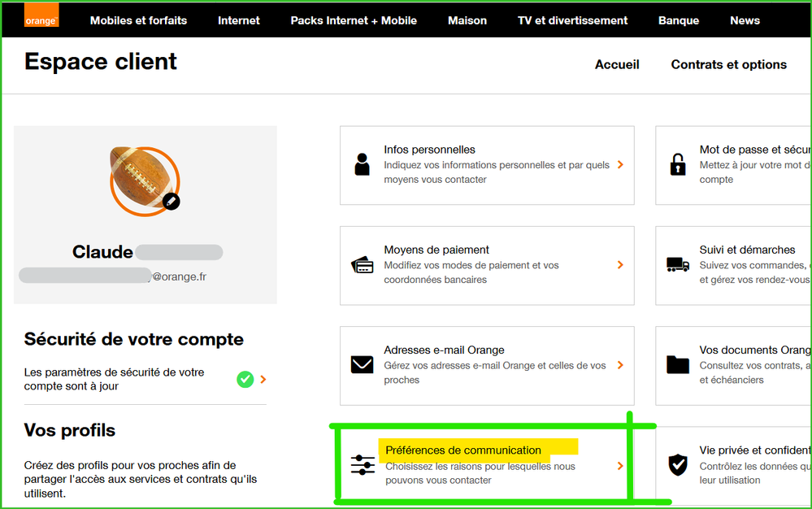Open Moyens de paiement via its chevron
This screenshot has width=812, height=509.
620,265
